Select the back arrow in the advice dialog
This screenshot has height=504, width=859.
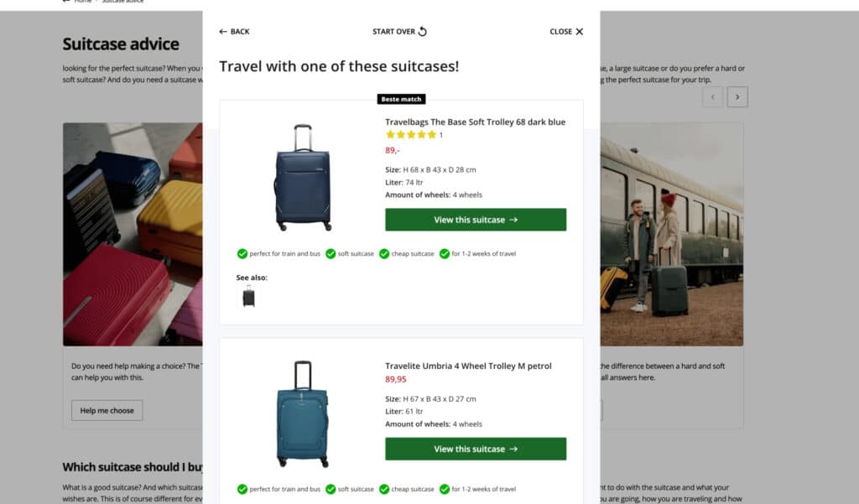(222, 31)
